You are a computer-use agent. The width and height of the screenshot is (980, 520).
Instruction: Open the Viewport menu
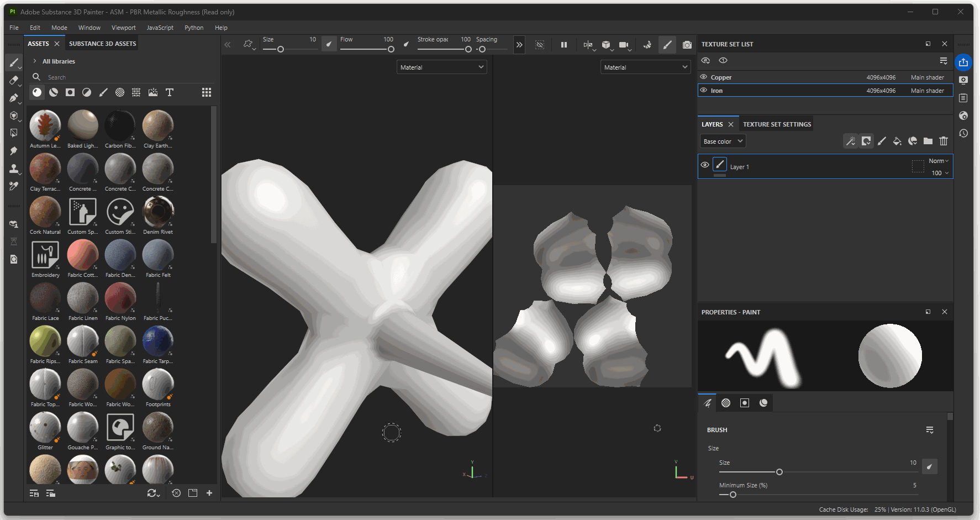point(123,28)
